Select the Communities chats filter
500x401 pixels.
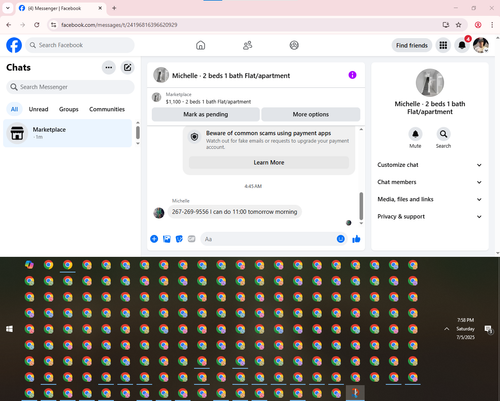coord(107,109)
